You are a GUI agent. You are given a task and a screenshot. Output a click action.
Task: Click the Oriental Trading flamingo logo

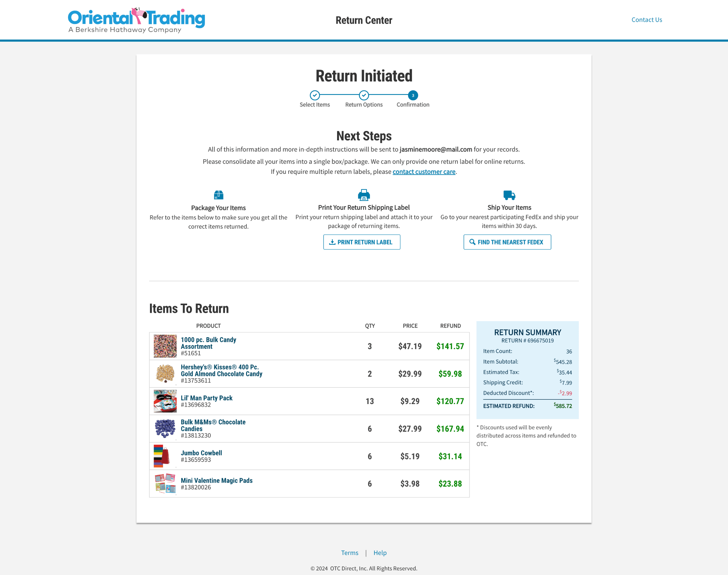click(x=136, y=20)
